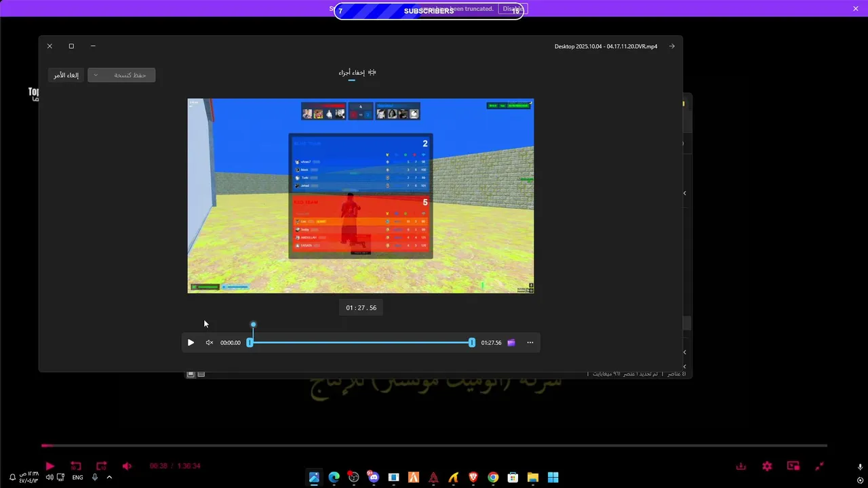Click the right blue trim handle
The height and width of the screenshot is (488, 868).
pos(472,343)
